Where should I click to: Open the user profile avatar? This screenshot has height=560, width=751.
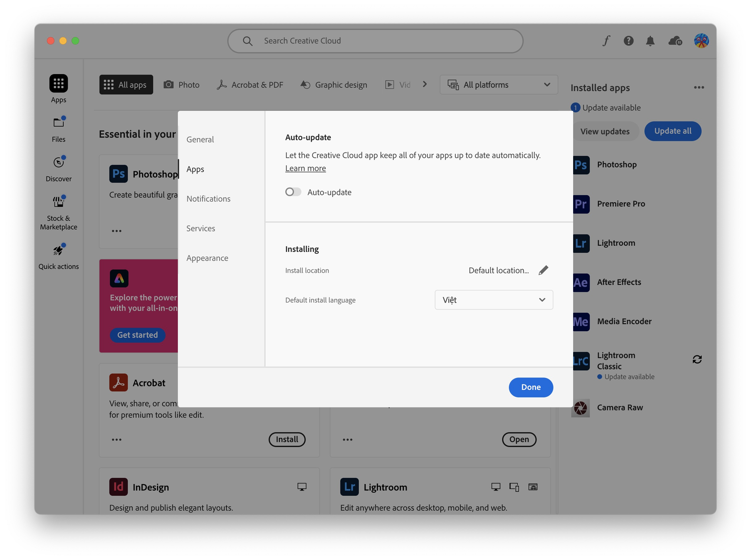pos(701,41)
